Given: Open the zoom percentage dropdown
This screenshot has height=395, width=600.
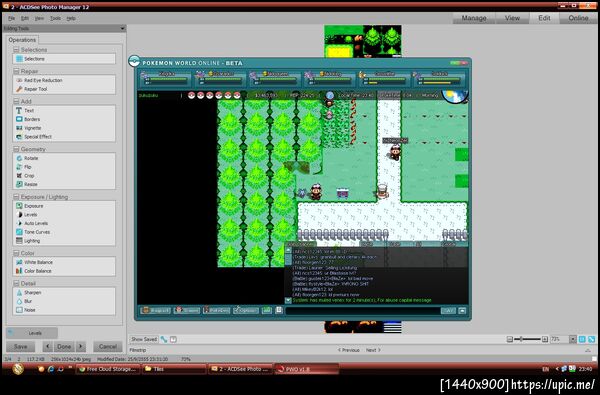Looking at the screenshot, I should tap(573, 339).
